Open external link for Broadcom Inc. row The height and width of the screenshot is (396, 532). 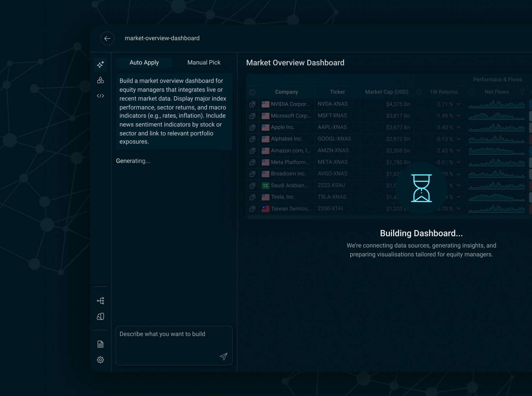(252, 174)
